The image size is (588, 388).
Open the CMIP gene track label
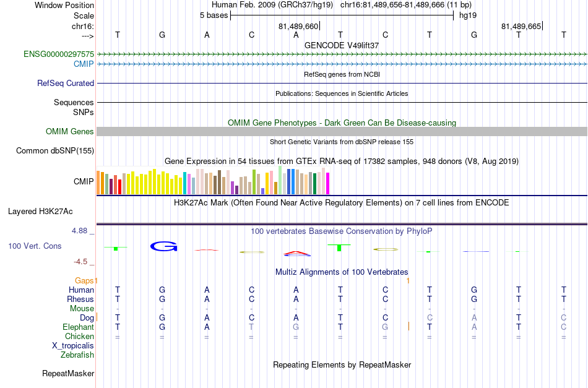click(84, 64)
